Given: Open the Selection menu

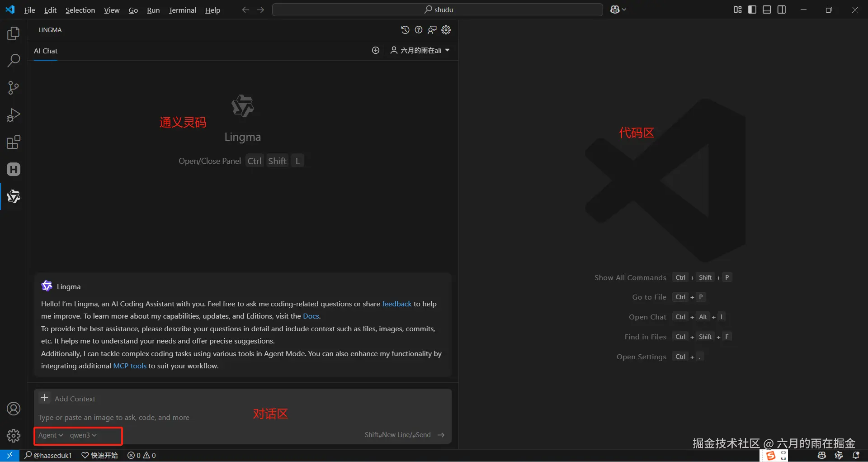Looking at the screenshot, I should click(80, 10).
